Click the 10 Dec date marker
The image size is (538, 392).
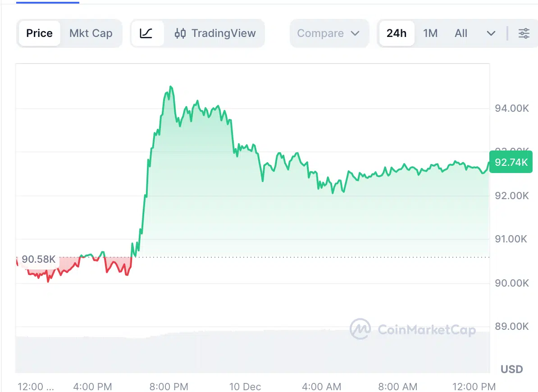[245, 386]
